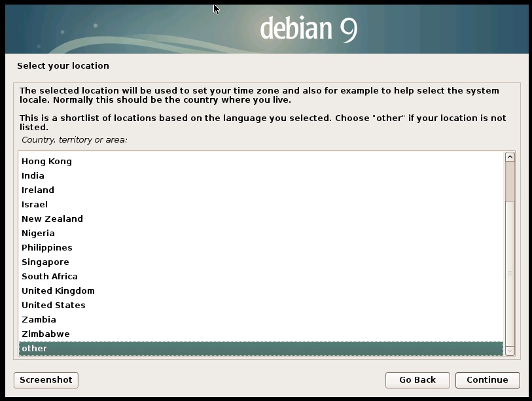Select Philippines from the list
This screenshot has height=401, width=532.
(47, 247)
